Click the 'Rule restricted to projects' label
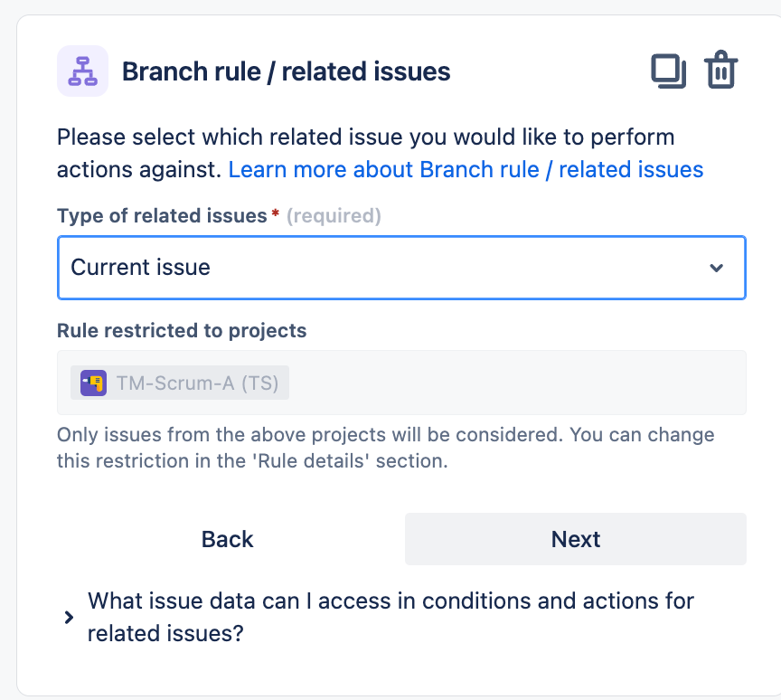781x700 pixels. pyautogui.click(x=182, y=330)
